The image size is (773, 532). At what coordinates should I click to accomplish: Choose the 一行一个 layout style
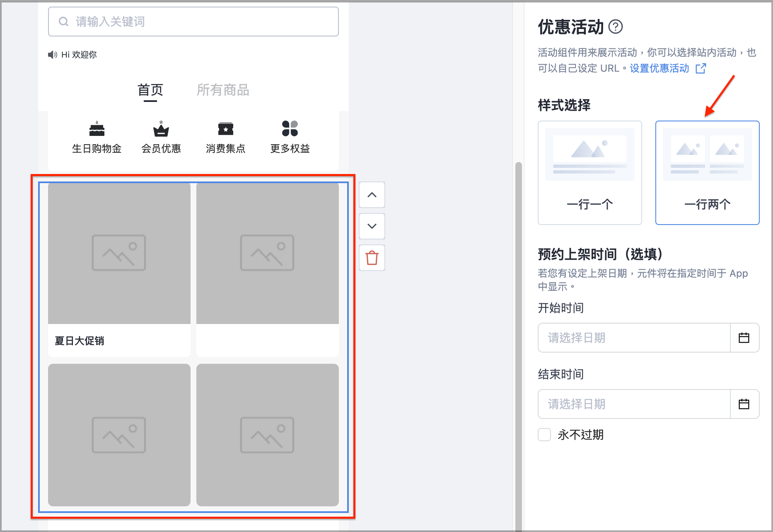[x=590, y=173]
